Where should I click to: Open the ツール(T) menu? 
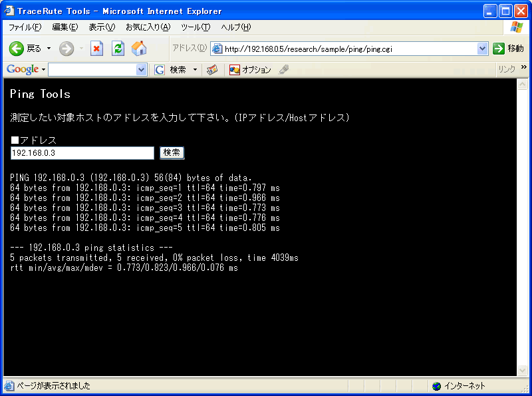pos(196,27)
